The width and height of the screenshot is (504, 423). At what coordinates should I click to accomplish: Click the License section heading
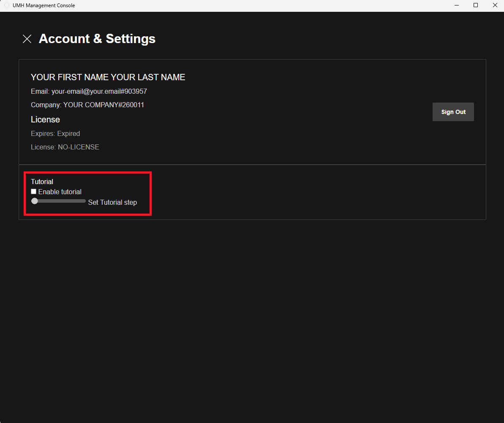point(45,119)
